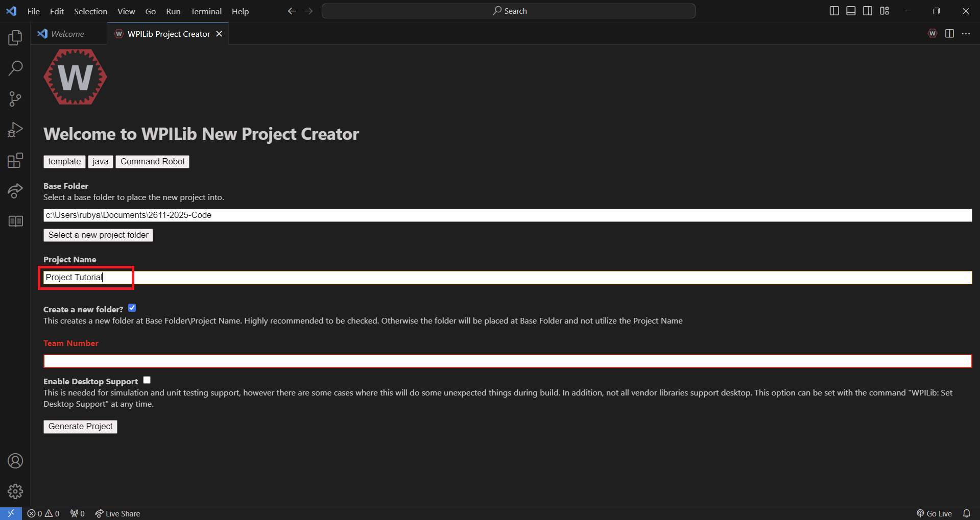Click Select a new project folder

point(99,235)
